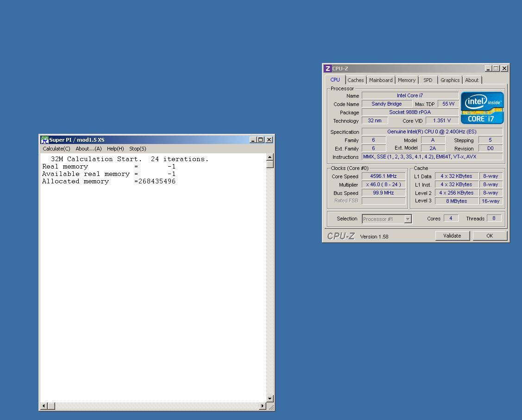Click the Cores count value 4
The image size is (522, 420).
pyautogui.click(x=451, y=218)
